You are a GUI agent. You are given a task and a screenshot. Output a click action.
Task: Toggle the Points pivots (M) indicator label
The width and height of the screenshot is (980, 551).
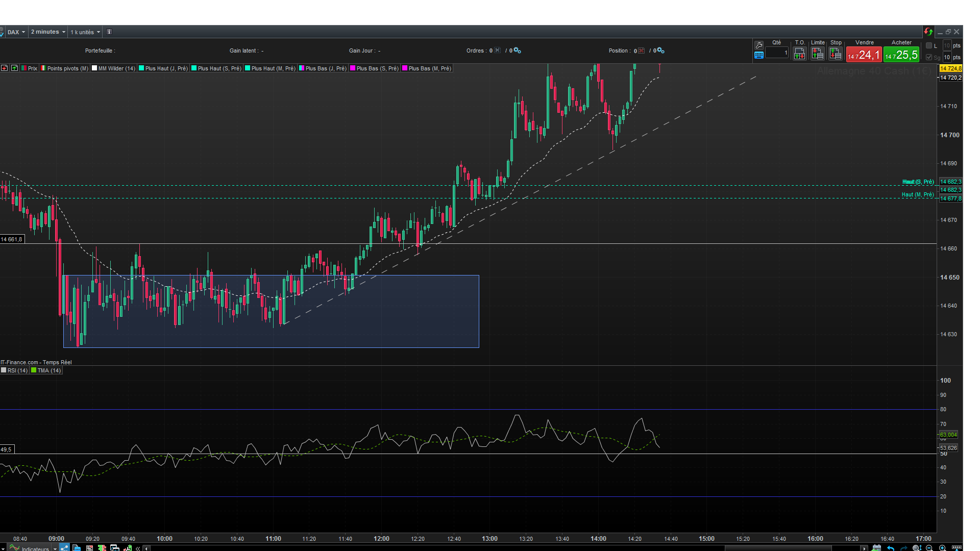pyautogui.click(x=67, y=68)
